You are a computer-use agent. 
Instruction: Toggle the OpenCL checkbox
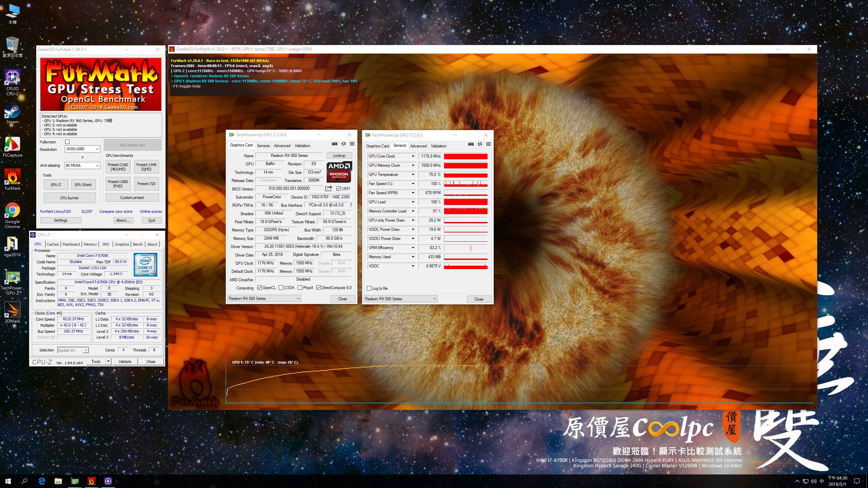click(259, 288)
